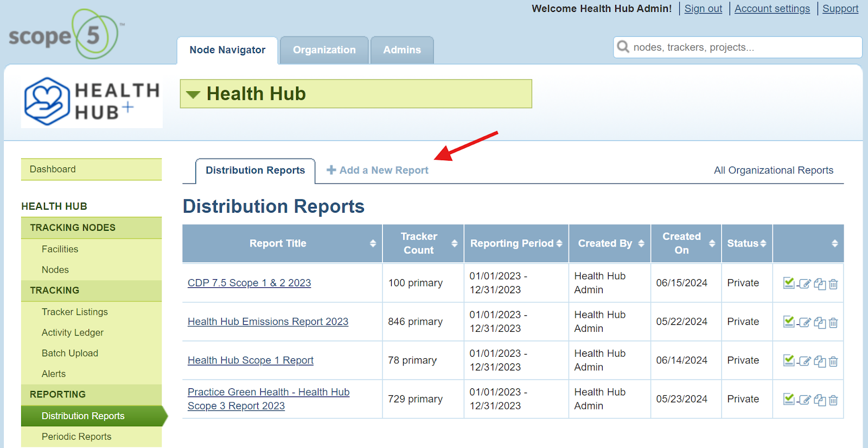
Task: Trash the Health Hub Emissions Report 2023
Action: point(833,323)
